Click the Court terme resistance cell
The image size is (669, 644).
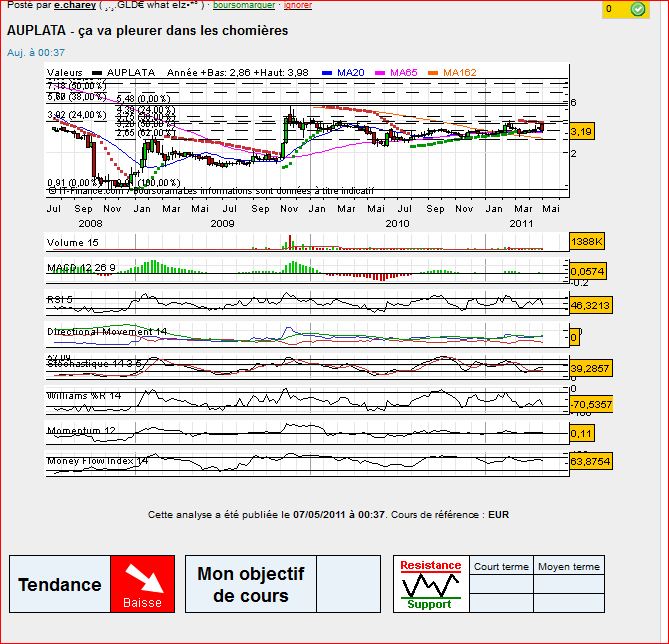501,584
